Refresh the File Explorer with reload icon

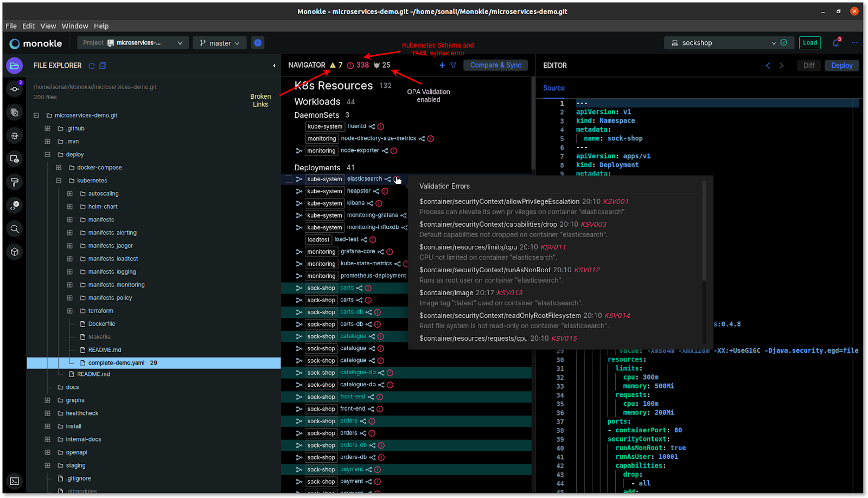click(92, 66)
